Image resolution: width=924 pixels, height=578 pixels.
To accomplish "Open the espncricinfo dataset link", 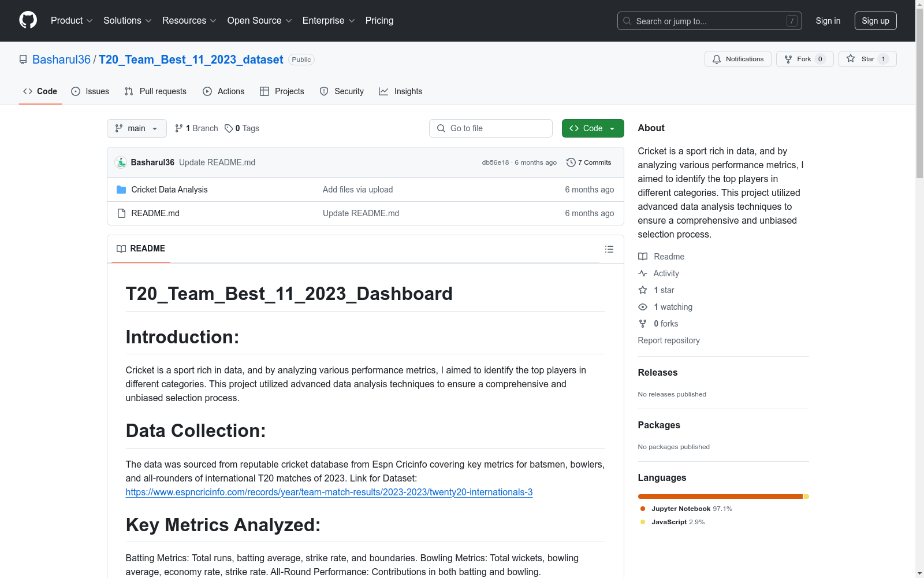I will point(329,492).
